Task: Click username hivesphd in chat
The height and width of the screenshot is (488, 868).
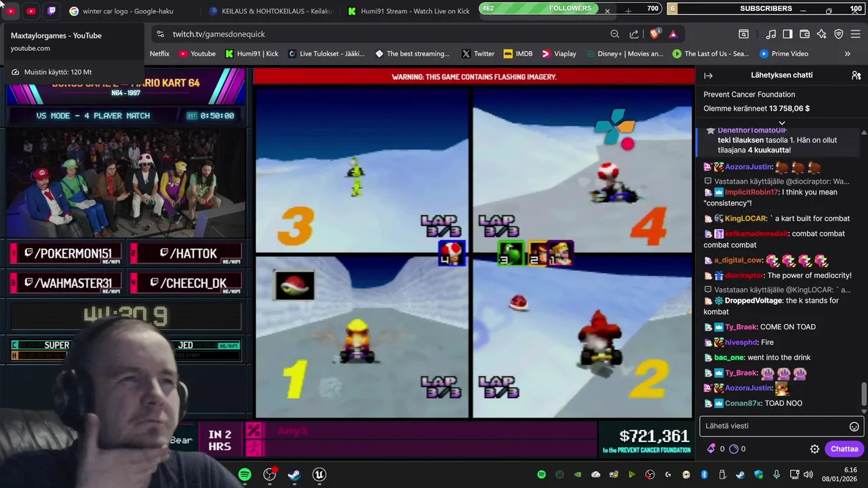Action: point(741,342)
